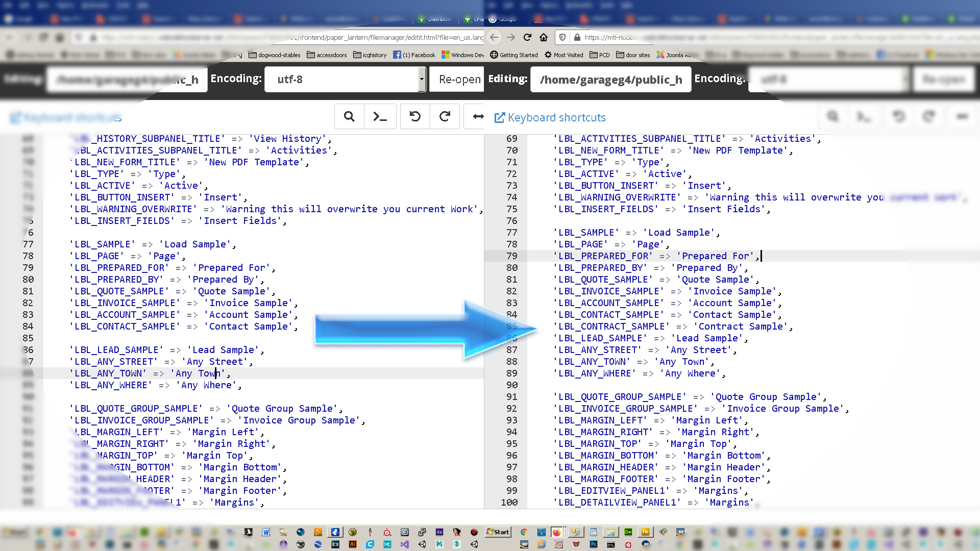This screenshot has width=980, height=551.
Task: Launch Microsoft Word from the taskbar
Action: (x=266, y=532)
